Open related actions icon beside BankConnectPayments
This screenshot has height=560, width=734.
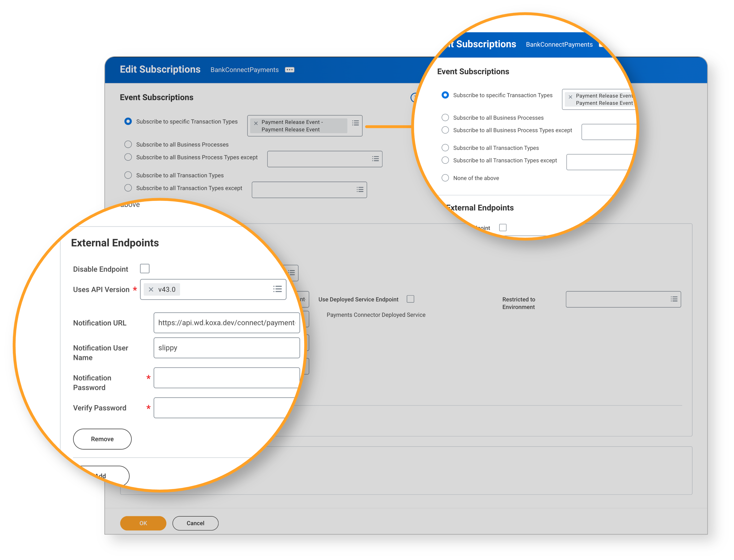(x=289, y=70)
